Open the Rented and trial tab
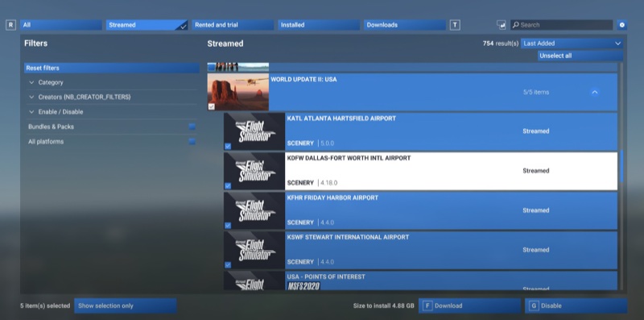Screen dimensions: 644x320 tap(233, 25)
